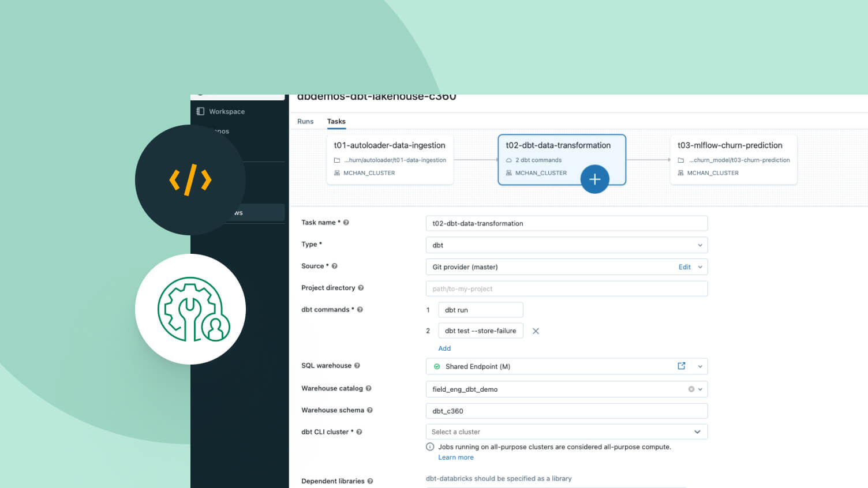The width and height of the screenshot is (868, 488).
Task: Click the Dependent libraries help icon
Action: (x=371, y=481)
